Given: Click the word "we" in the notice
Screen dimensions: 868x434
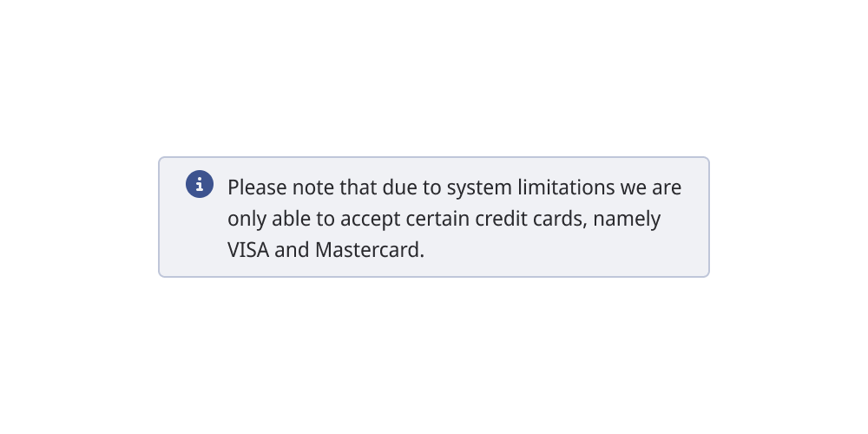Looking at the screenshot, I should click(632, 187).
